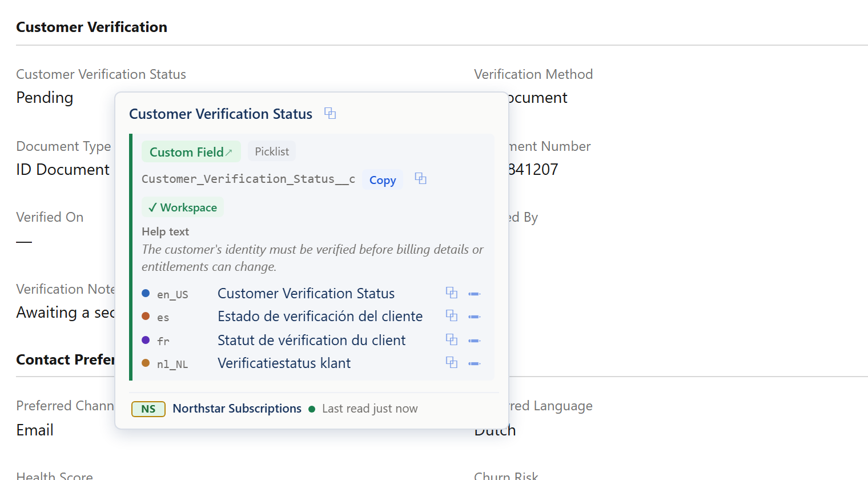Edit the fr translation with pencil icon
The image size is (868, 480).
(475, 341)
